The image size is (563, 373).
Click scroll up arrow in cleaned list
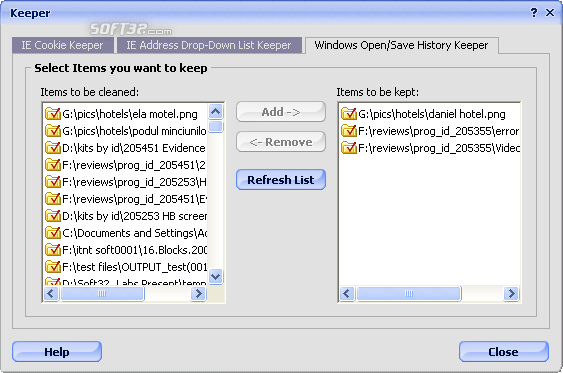tap(215, 112)
